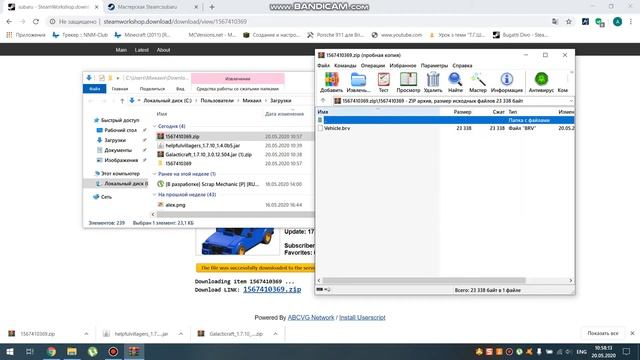The width and height of the screenshot is (640, 360).
Task: Select the parent folder row in WinRAR
Action: (x=446, y=120)
